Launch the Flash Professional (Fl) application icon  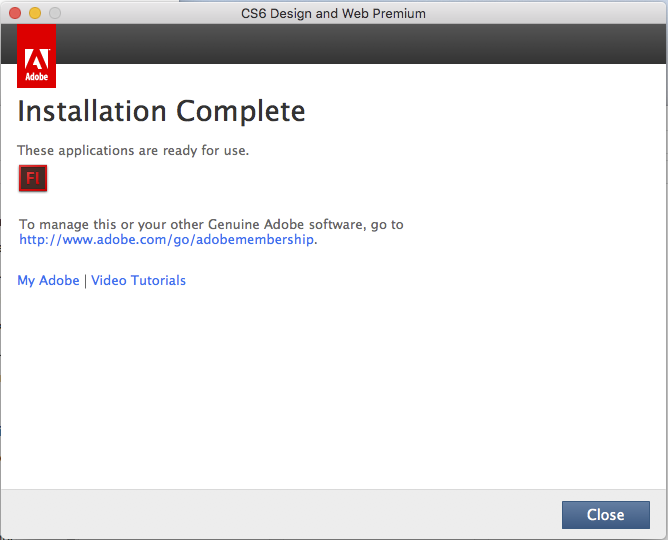(33, 178)
